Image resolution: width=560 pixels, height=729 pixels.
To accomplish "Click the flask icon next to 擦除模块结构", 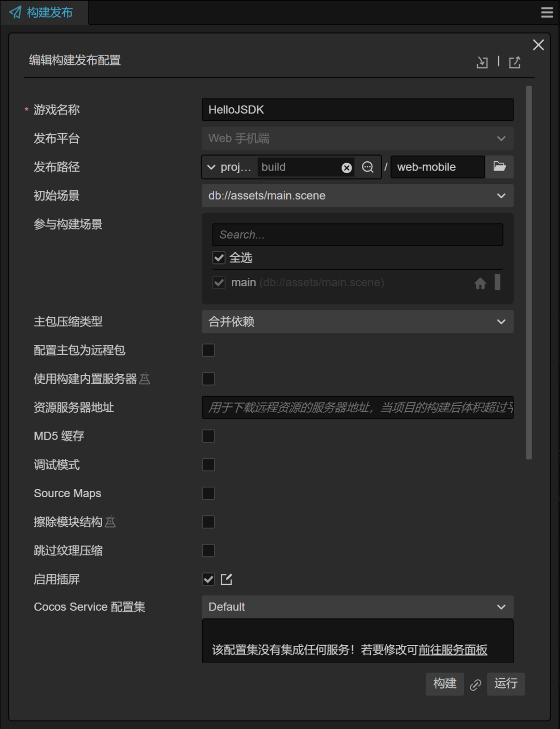I will pyautogui.click(x=110, y=522).
